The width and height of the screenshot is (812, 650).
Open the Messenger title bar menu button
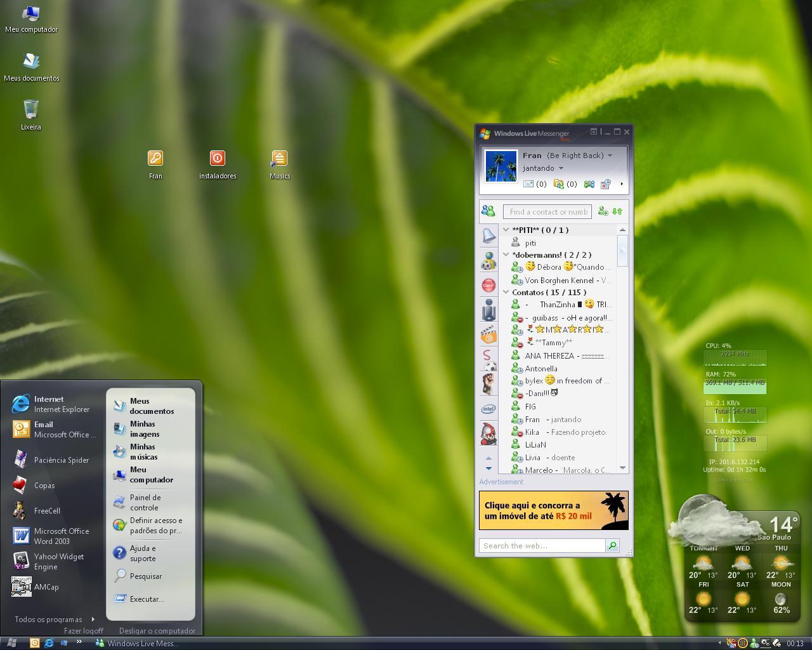(x=594, y=131)
